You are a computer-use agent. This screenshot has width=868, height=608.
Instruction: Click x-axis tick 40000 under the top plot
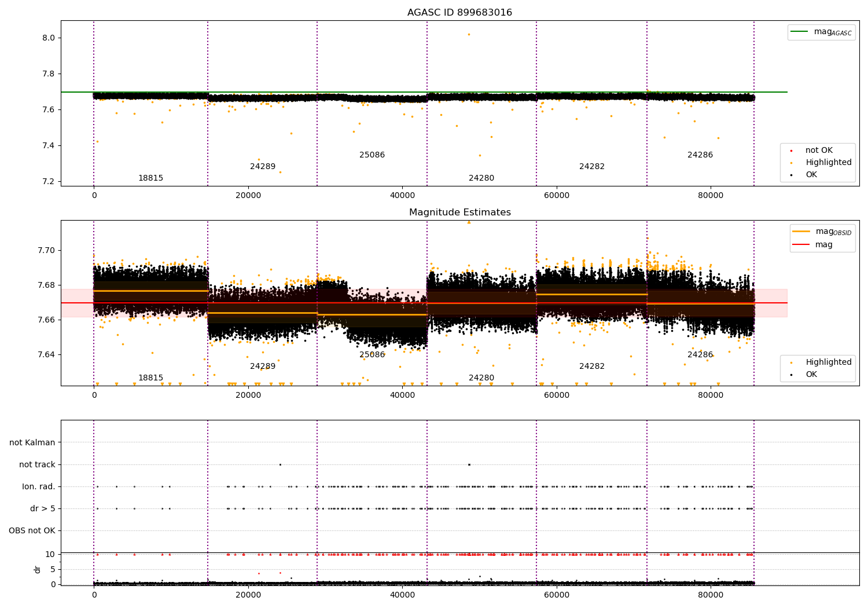click(x=402, y=196)
